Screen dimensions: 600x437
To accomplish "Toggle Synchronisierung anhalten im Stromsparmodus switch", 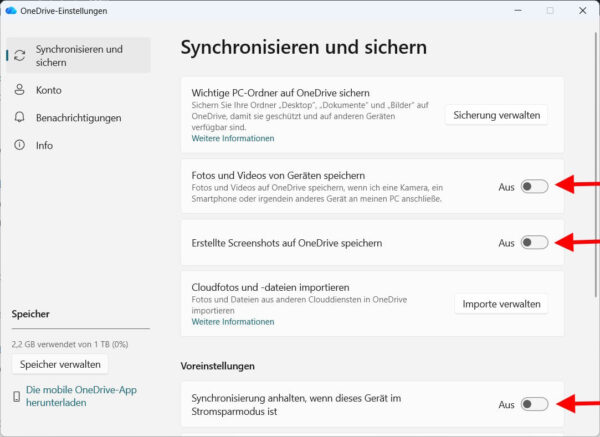I will click(x=535, y=404).
